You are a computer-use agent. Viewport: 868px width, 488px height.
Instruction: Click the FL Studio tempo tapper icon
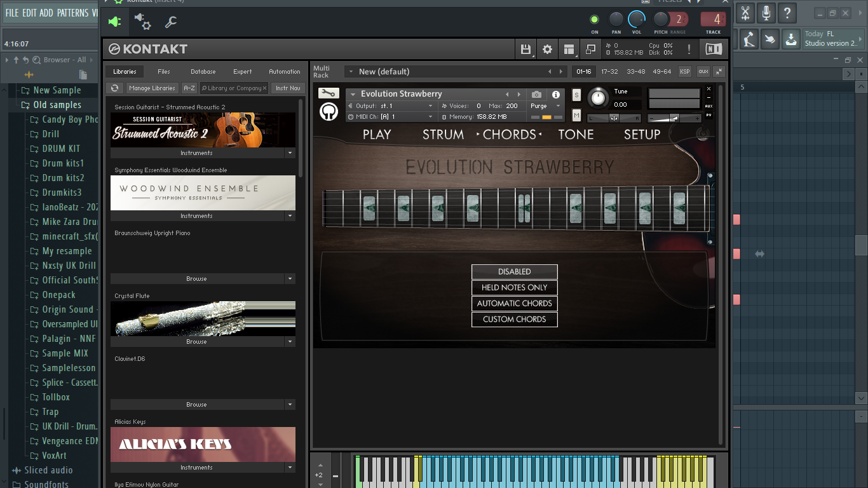click(749, 39)
